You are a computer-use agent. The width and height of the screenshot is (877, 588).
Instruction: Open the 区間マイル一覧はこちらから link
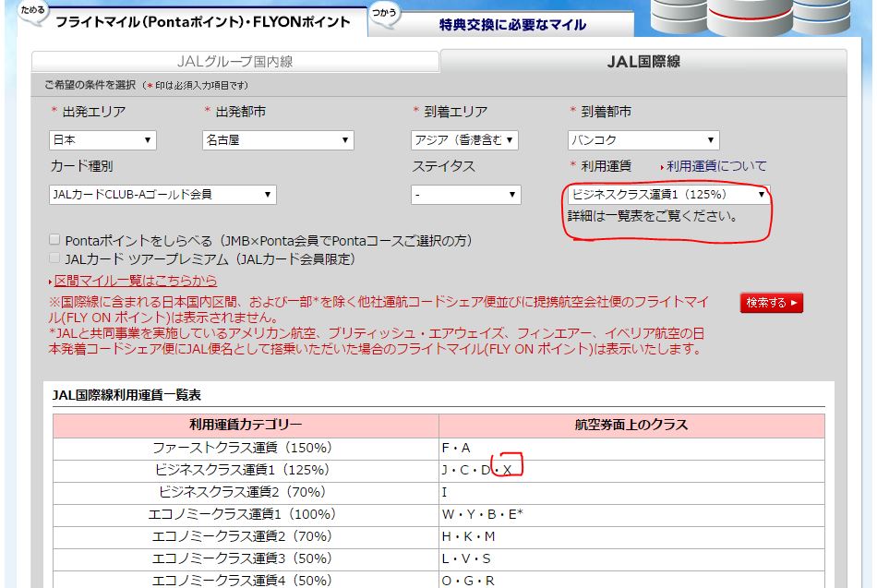[x=136, y=281]
